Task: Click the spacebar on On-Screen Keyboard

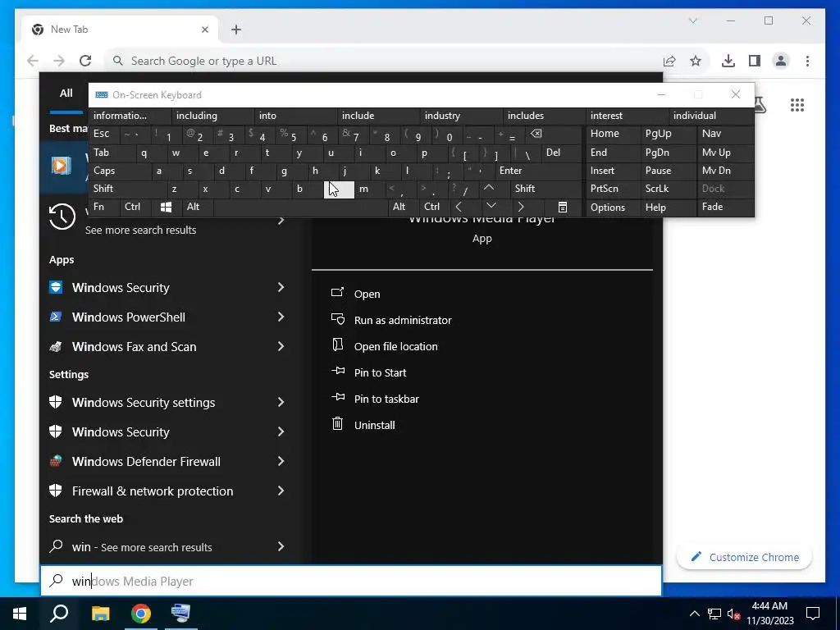Action: 300,208
